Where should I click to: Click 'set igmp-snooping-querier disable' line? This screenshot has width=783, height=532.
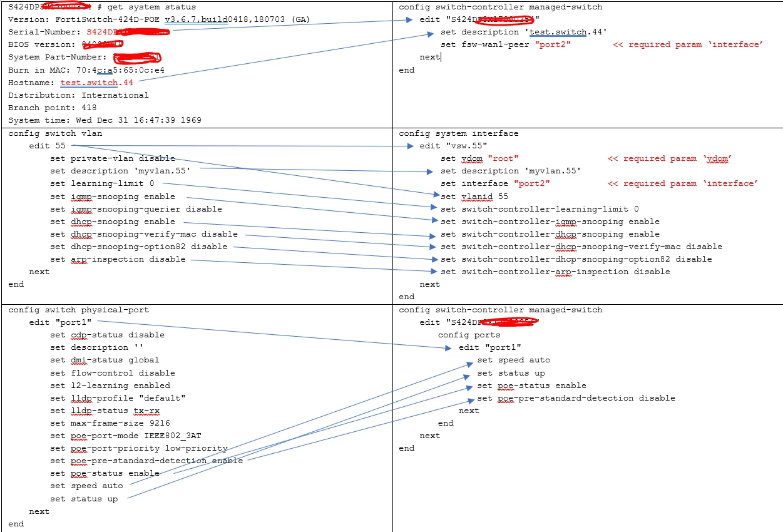point(136,209)
